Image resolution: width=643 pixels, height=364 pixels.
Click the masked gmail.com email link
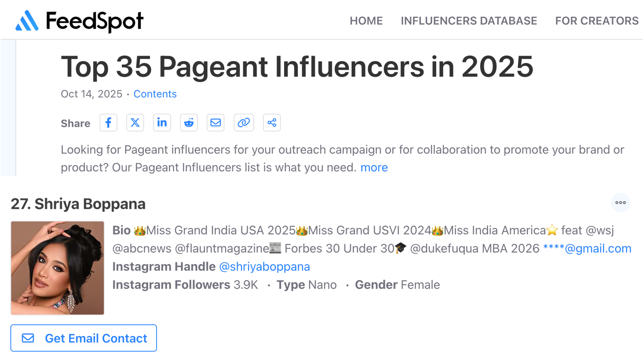[587, 248]
